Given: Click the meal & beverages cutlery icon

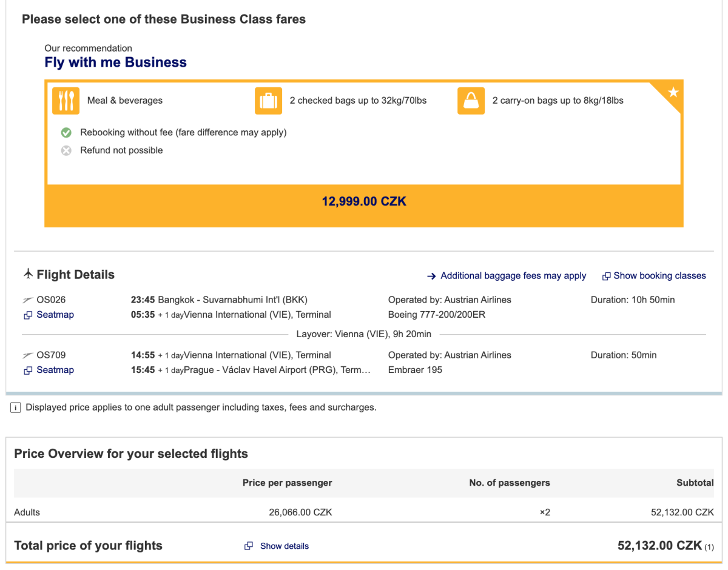Looking at the screenshot, I should click(66, 101).
